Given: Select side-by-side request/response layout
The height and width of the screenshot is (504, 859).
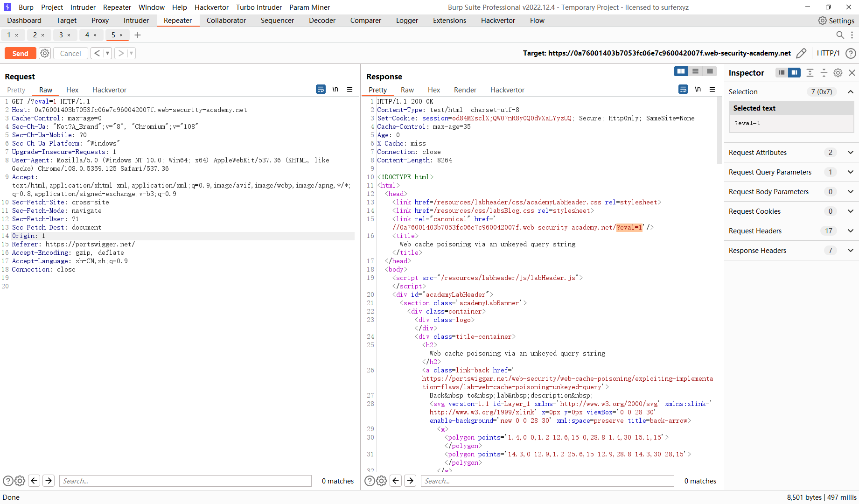Looking at the screenshot, I should (681, 71).
